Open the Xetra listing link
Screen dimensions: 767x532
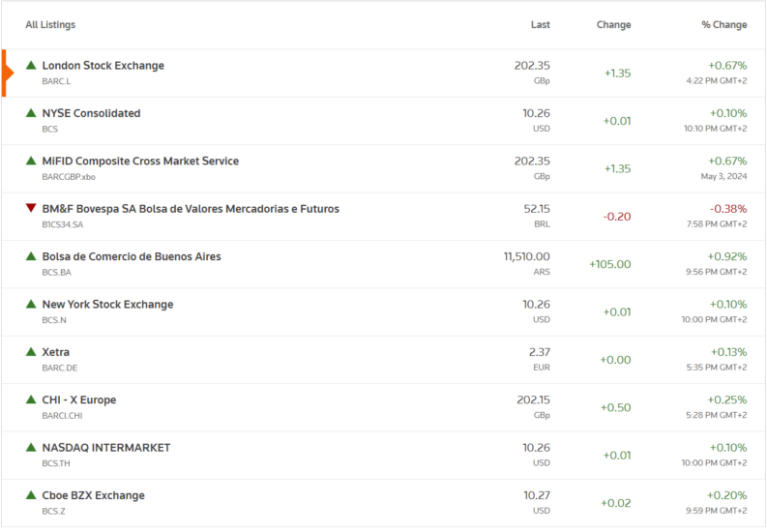click(56, 352)
